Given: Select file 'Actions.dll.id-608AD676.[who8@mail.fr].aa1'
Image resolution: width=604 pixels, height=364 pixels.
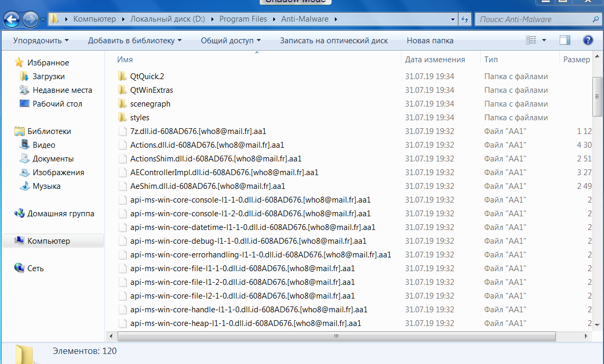Looking at the screenshot, I should click(207, 145).
